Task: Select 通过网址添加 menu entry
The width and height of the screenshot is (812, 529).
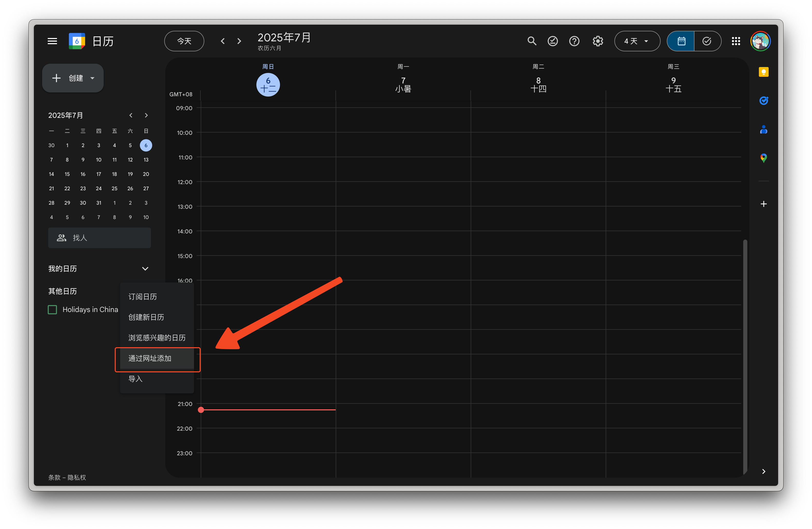Action: 150,358
